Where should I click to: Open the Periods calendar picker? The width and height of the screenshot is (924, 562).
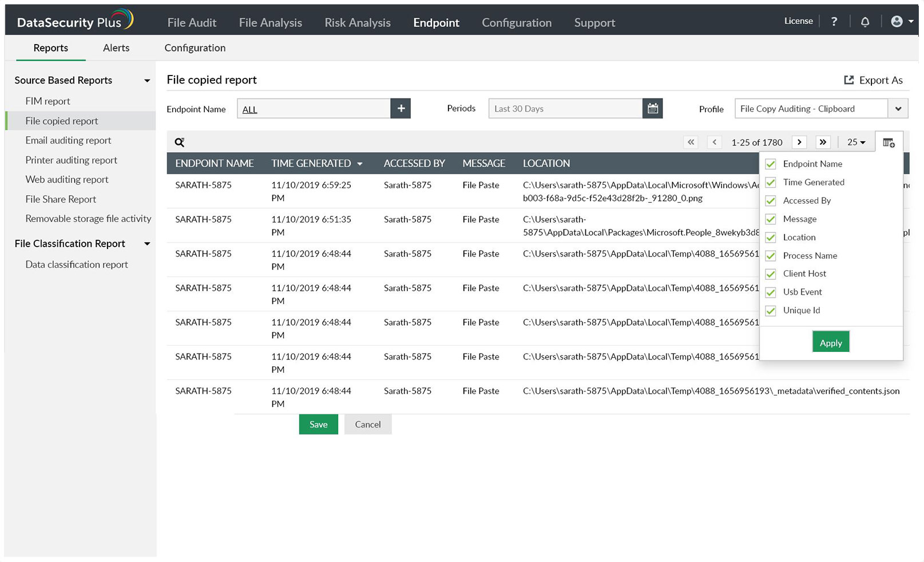point(652,108)
